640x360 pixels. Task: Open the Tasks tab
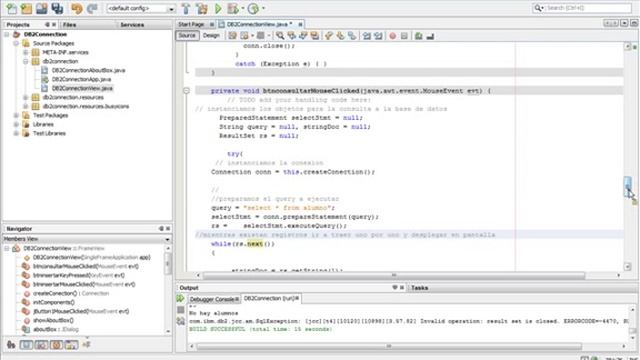(420, 288)
